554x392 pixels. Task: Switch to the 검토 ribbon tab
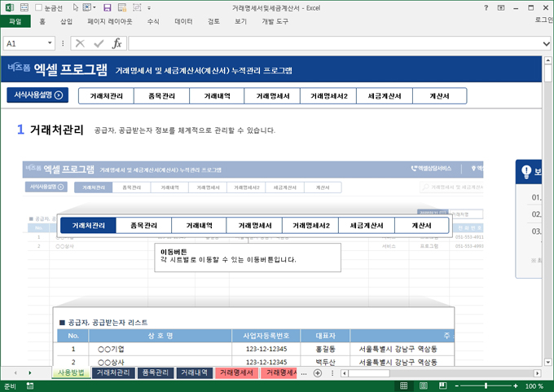coord(213,21)
